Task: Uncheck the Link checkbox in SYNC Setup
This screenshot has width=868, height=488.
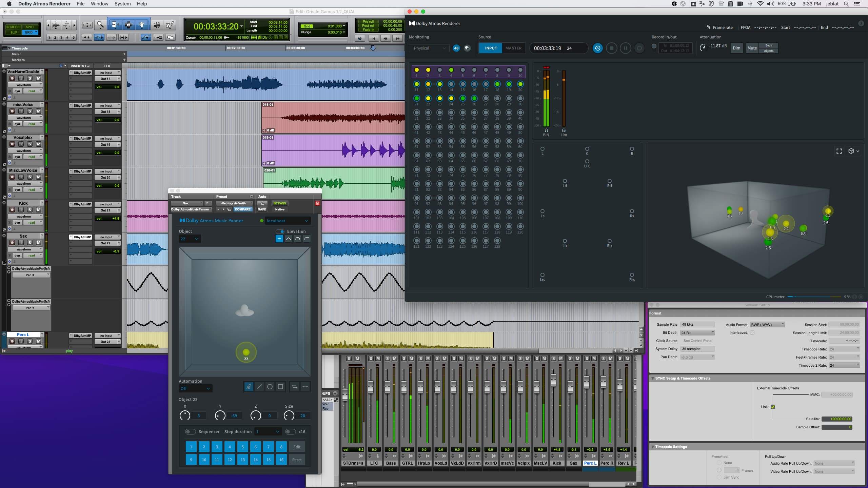Action: [773, 407]
